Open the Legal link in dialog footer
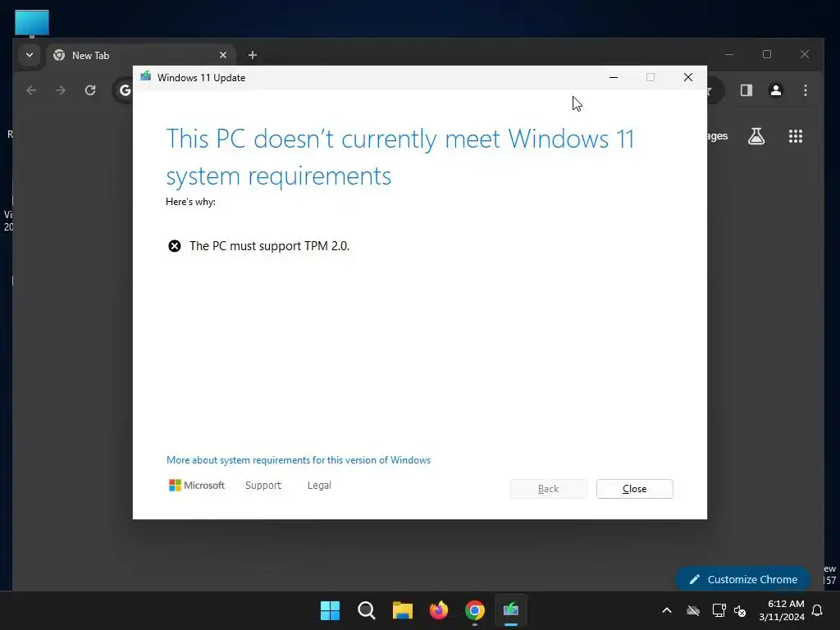The height and width of the screenshot is (630, 840). tap(319, 486)
